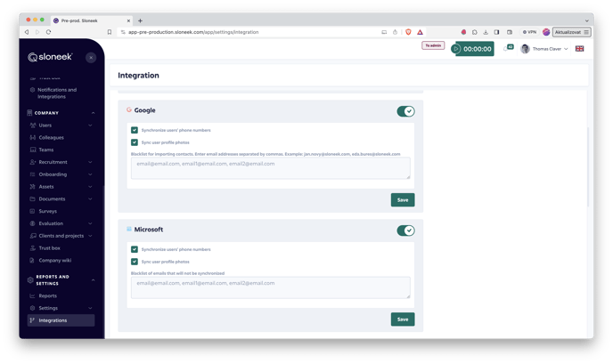Click the Surveys icon in sidebar
The height and width of the screenshot is (364, 613).
(x=33, y=211)
